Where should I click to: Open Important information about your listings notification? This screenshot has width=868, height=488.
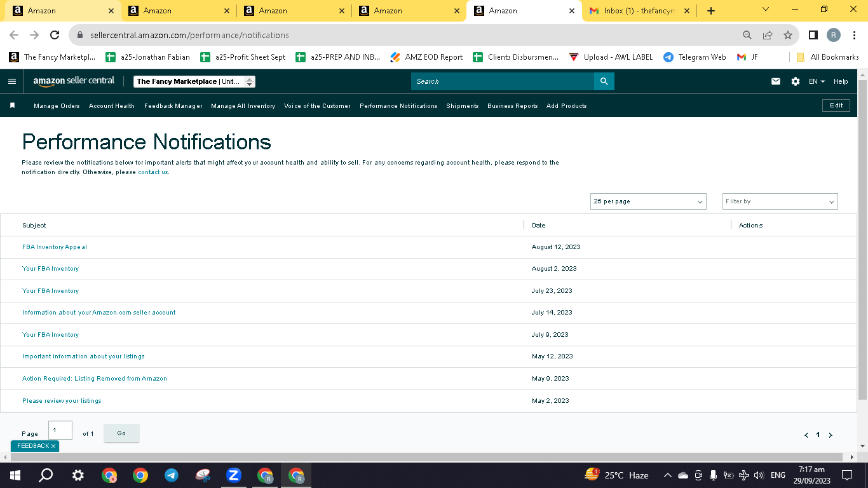(83, 356)
